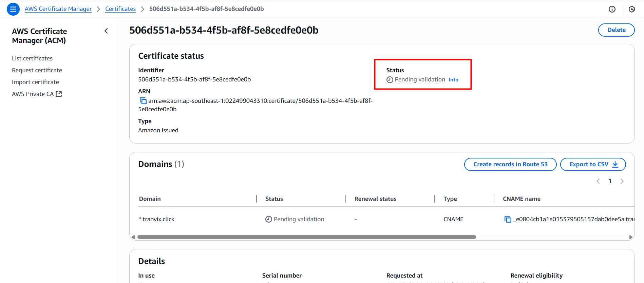
Task: Click the info circle icon in header
Action: (x=612, y=9)
